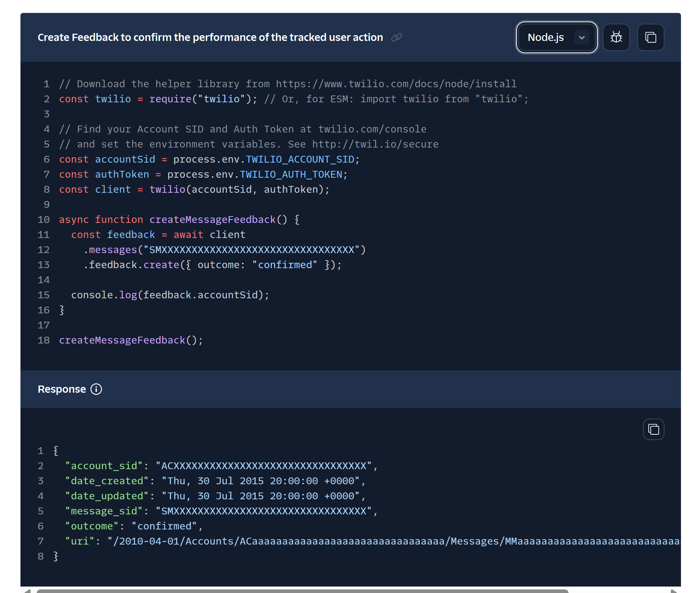
Task: Click the .messages SID string line
Action: point(224,250)
